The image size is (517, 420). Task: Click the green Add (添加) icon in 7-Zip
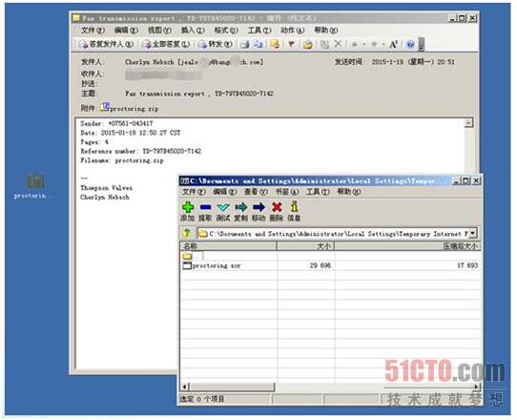(x=188, y=207)
